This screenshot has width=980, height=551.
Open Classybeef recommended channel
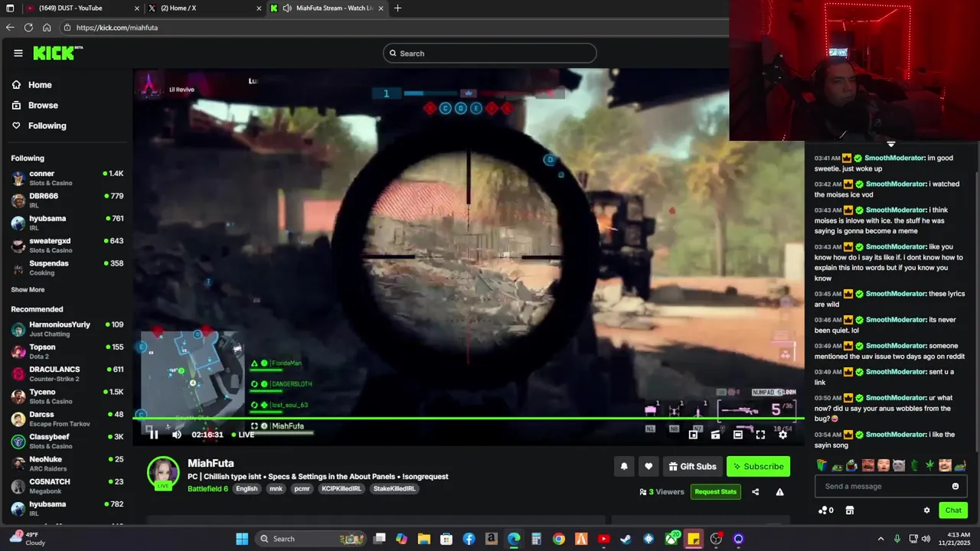(x=67, y=442)
